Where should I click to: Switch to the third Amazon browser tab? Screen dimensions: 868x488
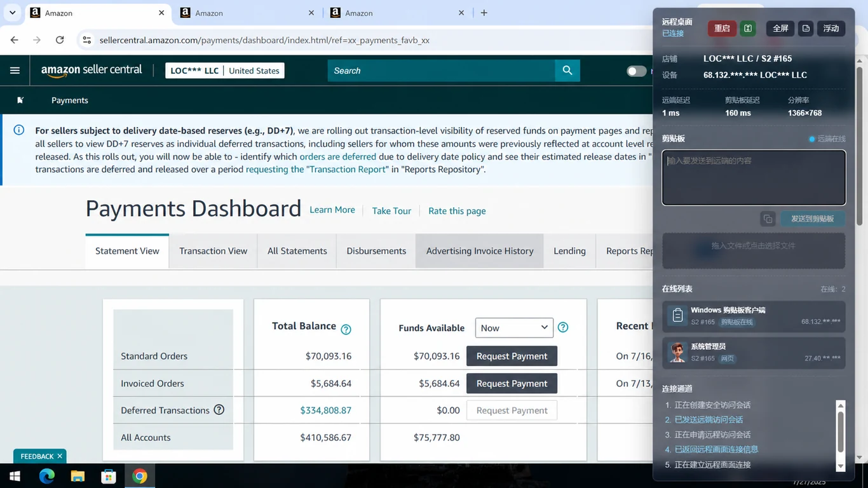pos(397,13)
